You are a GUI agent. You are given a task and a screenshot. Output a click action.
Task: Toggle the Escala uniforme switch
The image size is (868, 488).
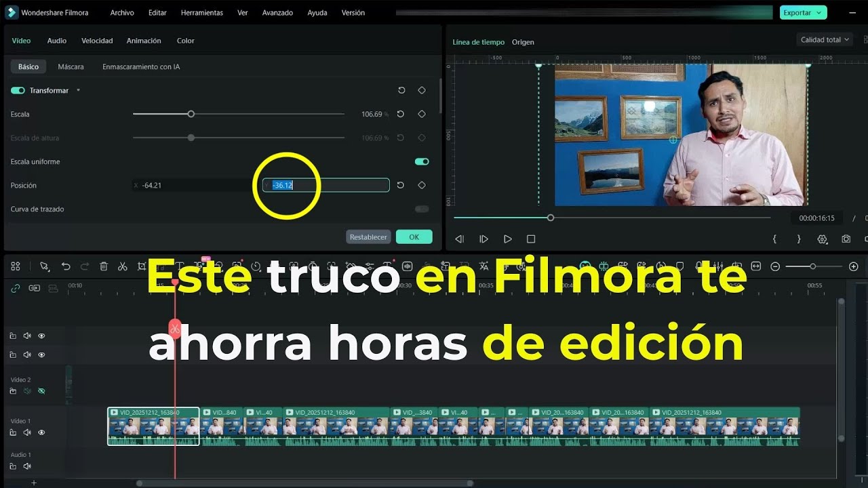422,161
